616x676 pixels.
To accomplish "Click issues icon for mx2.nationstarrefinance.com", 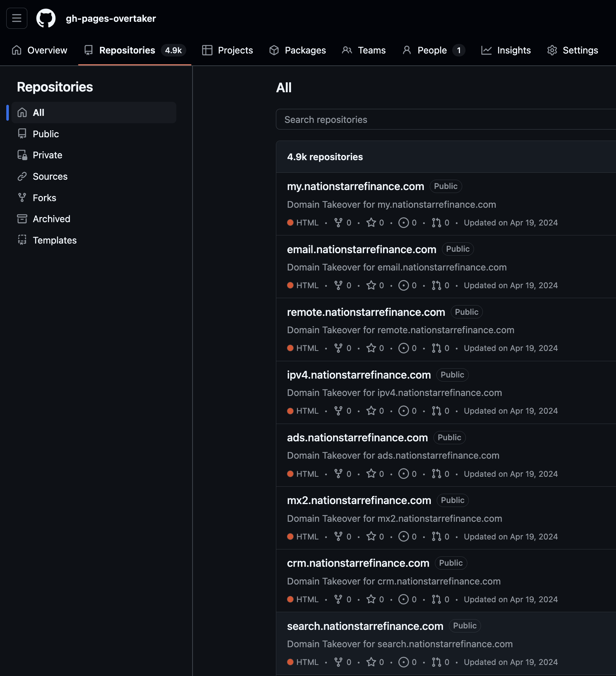I will pyautogui.click(x=404, y=536).
